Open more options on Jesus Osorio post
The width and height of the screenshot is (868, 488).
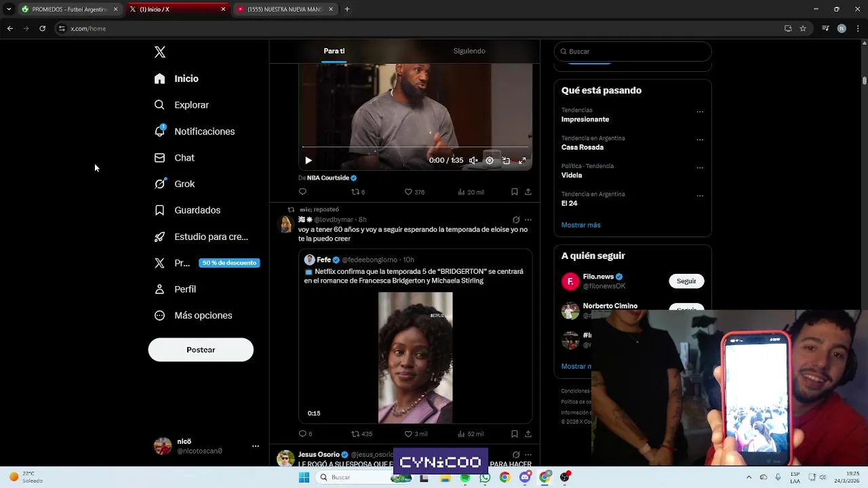click(x=528, y=455)
